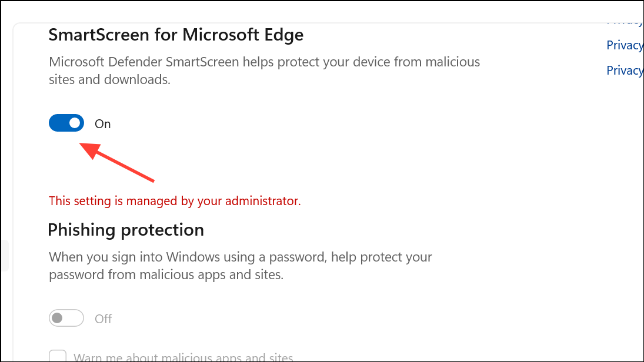Screen dimensions: 644x362
Task: Click the white knob of the SmartScreen switch
Action: 75,123
